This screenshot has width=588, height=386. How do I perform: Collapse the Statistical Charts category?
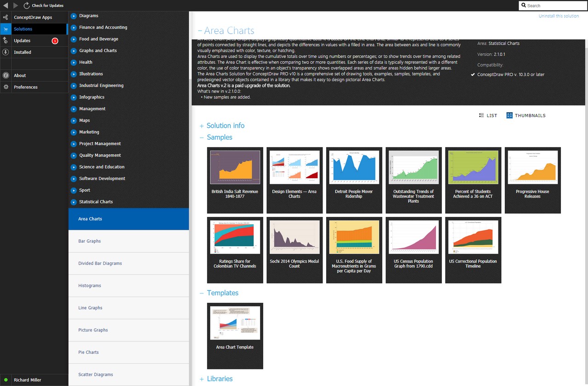73,202
